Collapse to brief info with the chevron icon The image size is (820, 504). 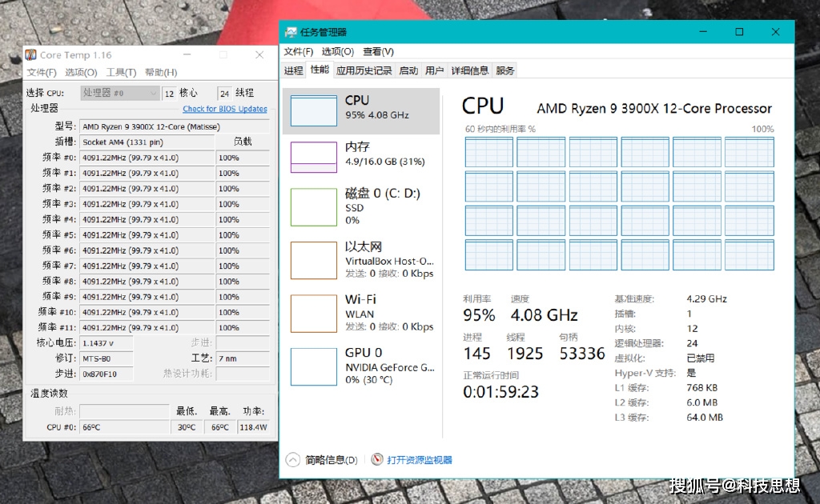click(293, 460)
